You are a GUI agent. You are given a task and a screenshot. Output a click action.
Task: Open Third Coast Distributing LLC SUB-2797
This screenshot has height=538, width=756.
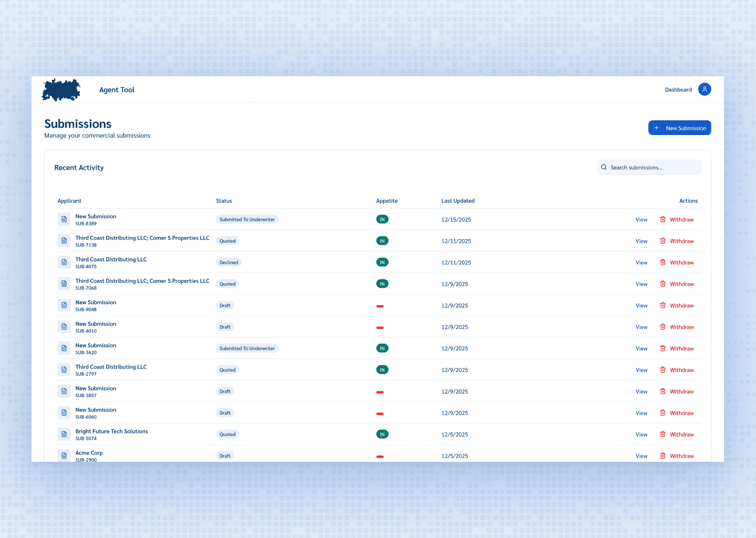[x=111, y=367]
